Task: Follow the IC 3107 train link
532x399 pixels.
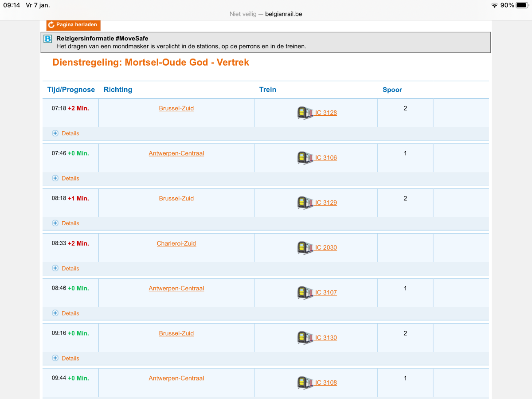Action: coord(326,293)
